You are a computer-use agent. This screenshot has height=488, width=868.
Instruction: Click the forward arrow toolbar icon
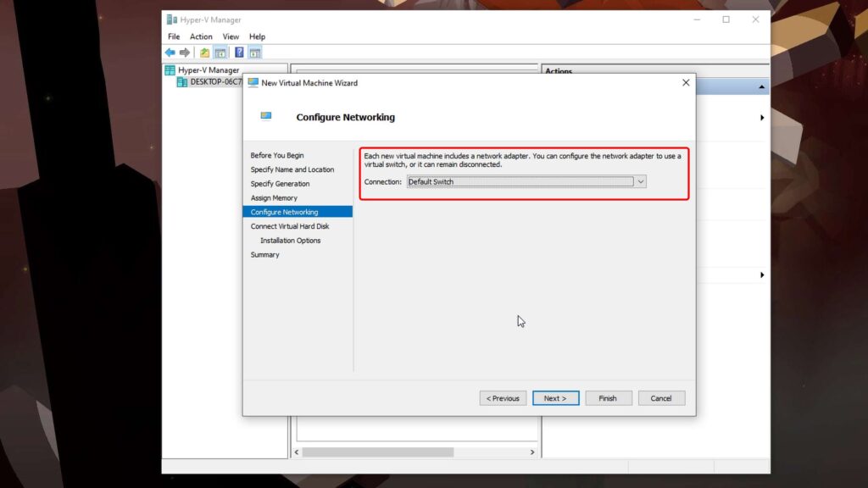[184, 53]
